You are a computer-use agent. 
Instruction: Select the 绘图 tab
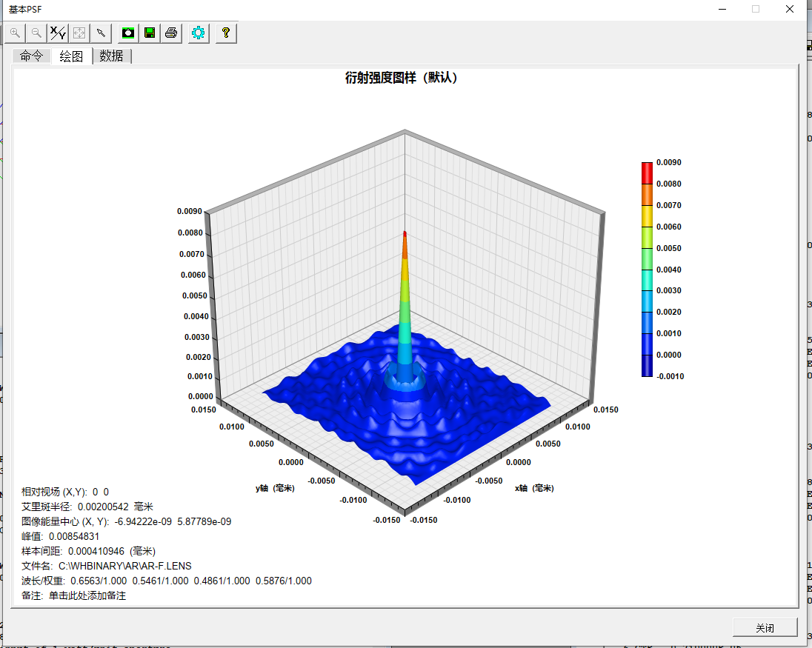[71, 56]
